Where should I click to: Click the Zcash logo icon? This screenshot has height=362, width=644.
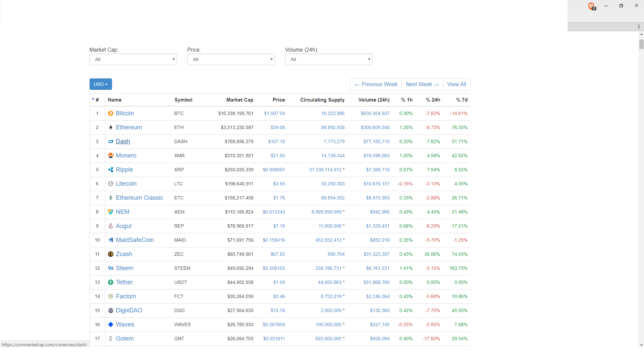[x=111, y=254]
